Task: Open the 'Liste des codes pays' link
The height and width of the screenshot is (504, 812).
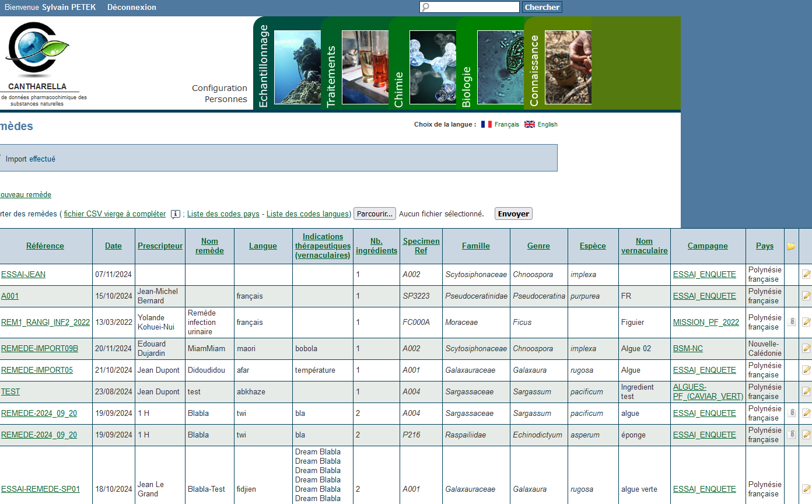Action: click(223, 214)
